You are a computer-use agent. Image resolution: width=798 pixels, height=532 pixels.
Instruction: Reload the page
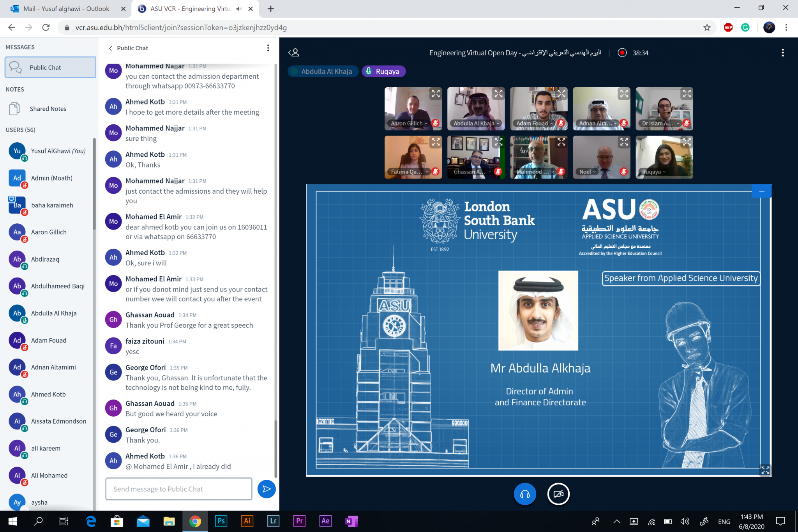46,27
